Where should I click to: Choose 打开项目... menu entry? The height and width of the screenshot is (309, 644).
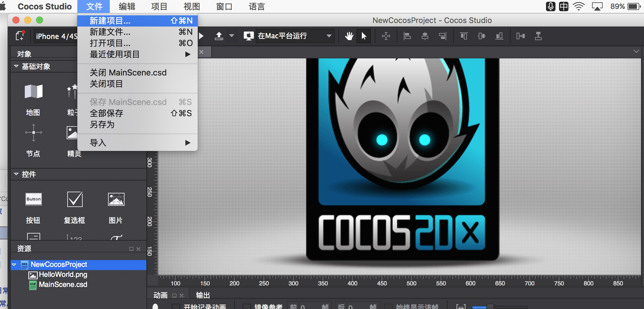pyautogui.click(x=138, y=43)
